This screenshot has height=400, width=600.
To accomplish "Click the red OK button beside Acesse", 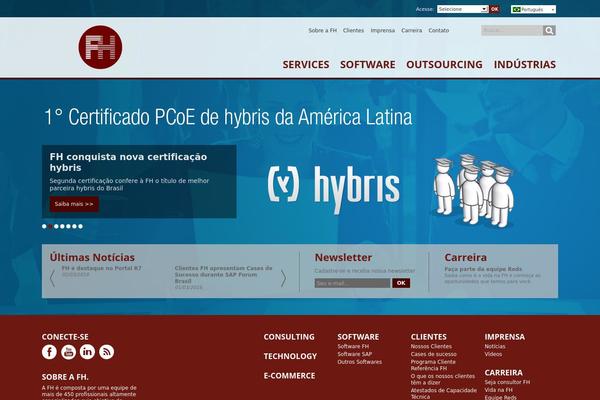I will [x=494, y=9].
